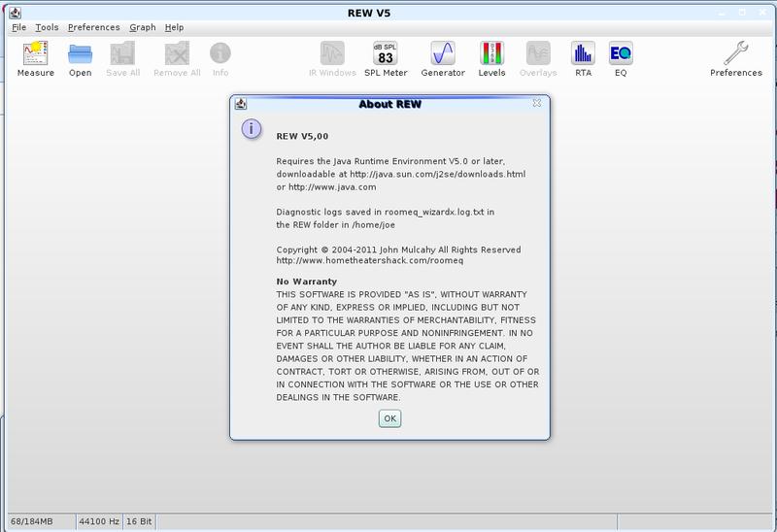Image resolution: width=777 pixels, height=532 pixels.
Task: Click the www.java.com URL text
Action: (332, 187)
